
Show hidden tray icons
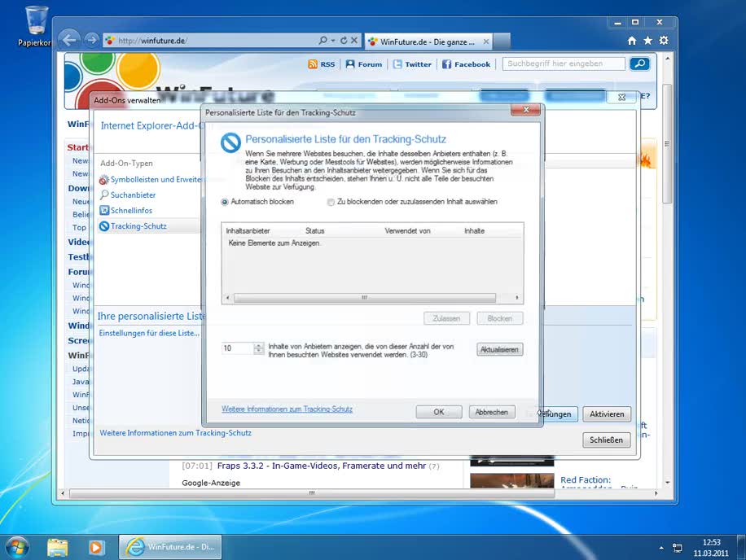(661, 548)
